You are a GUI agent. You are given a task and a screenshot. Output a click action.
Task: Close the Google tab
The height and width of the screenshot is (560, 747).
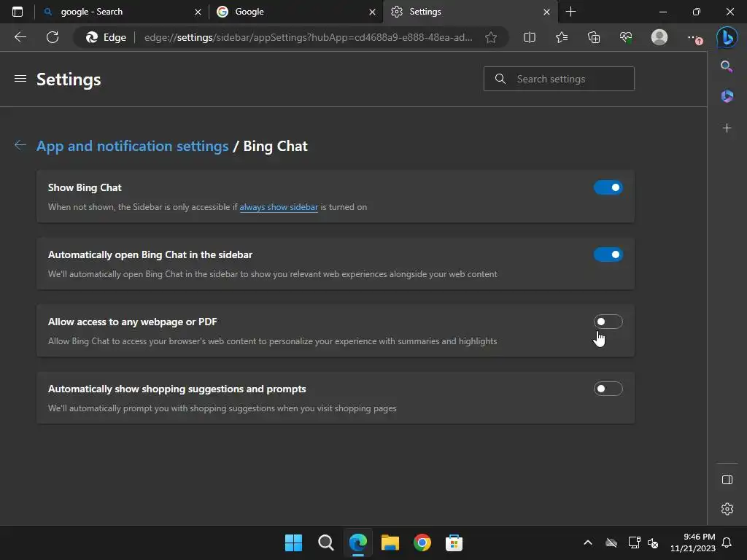click(372, 12)
